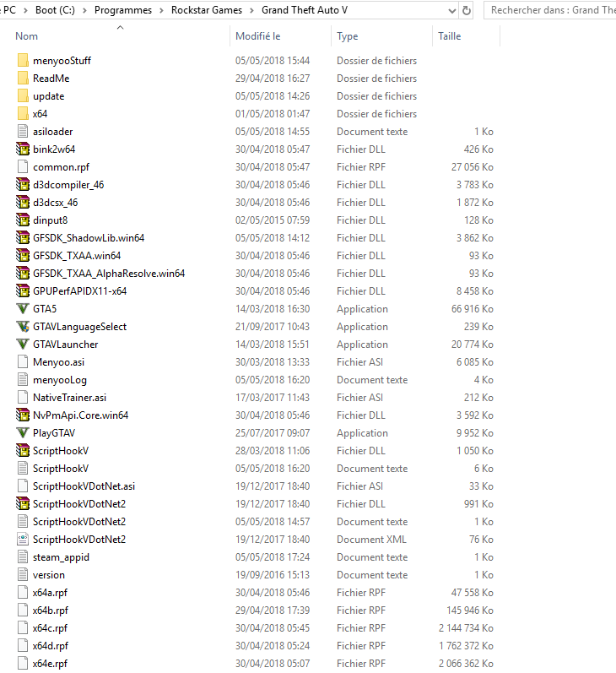Click the NativeTrainer.asi file icon

click(23, 398)
